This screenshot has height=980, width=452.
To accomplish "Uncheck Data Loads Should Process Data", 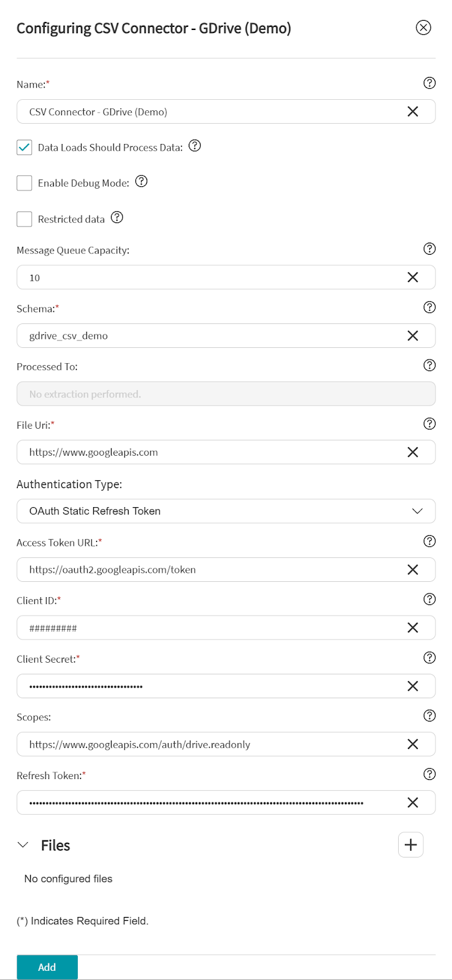I will 24,148.
